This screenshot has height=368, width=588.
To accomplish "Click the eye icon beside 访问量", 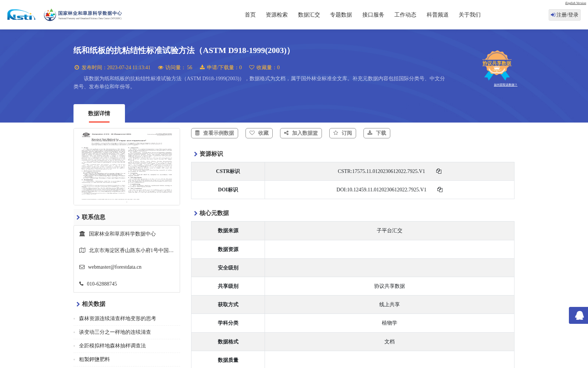I will [x=161, y=67].
